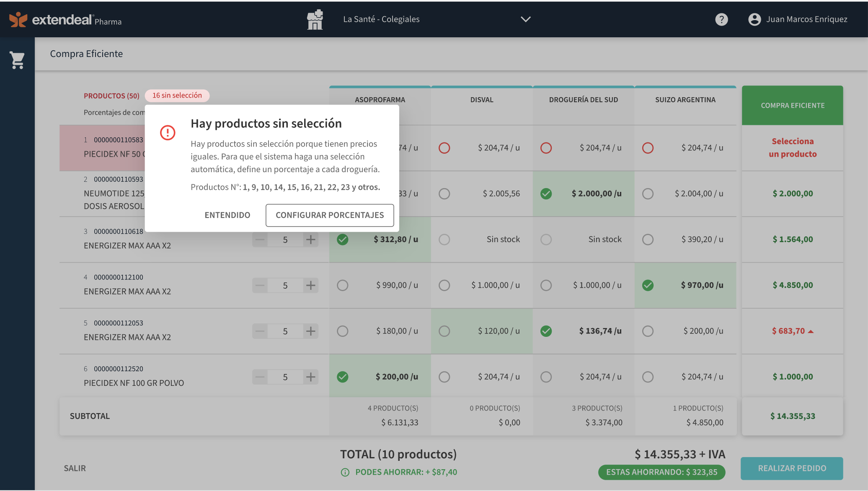Viewport: 868px width, 491px height.
Task: Select Disval $ 1.000,00 radio in row 4
Action: (x=444, y=285)
